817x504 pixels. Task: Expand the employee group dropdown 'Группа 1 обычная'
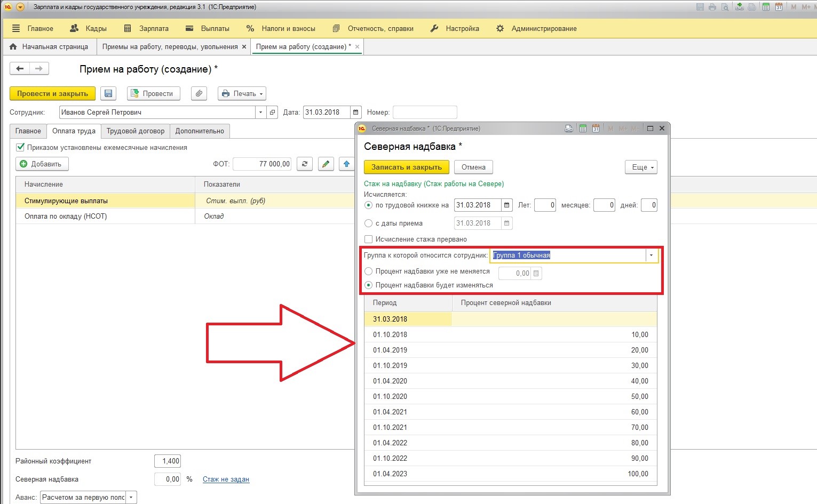(x=651, y=255)
